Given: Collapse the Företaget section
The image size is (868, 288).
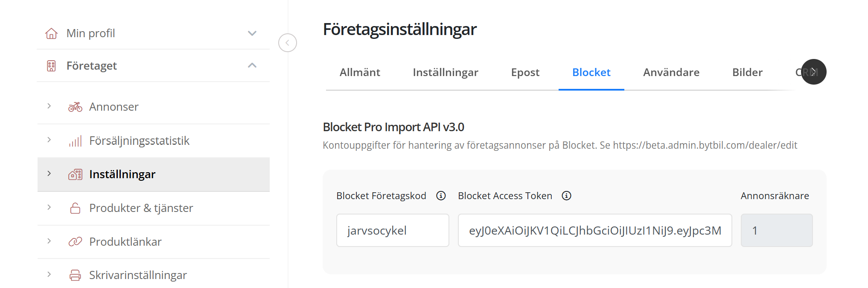Looking at the screenshot, I should pos(252,65).
